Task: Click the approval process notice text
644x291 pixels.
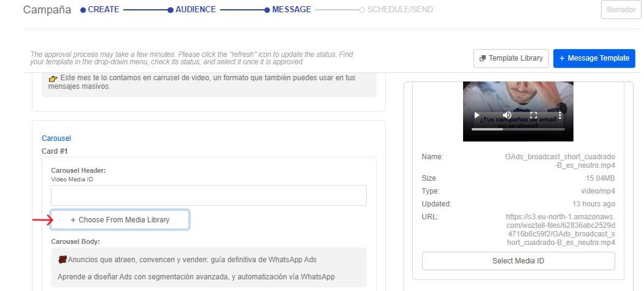Action: [x=191, y=58]
